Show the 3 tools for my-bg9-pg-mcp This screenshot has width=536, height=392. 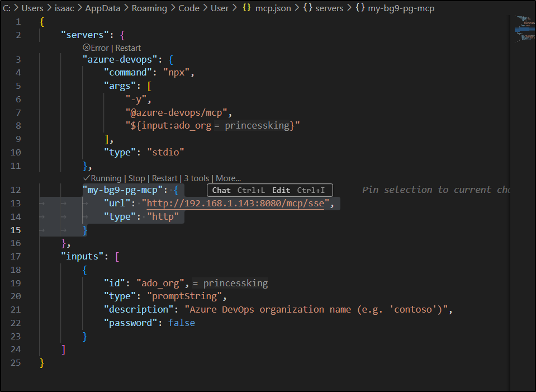(x=196, y=178)
